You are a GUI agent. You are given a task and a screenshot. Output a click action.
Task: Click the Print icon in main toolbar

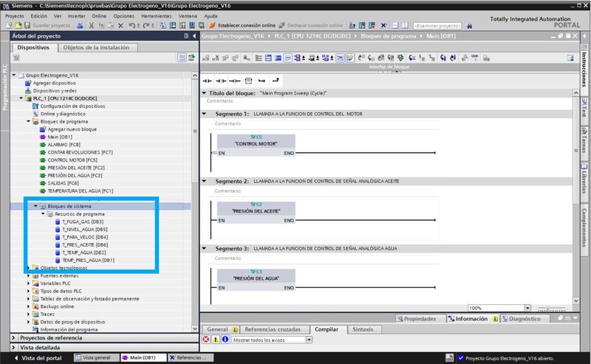pyautogui.click(x=80, y=26)
